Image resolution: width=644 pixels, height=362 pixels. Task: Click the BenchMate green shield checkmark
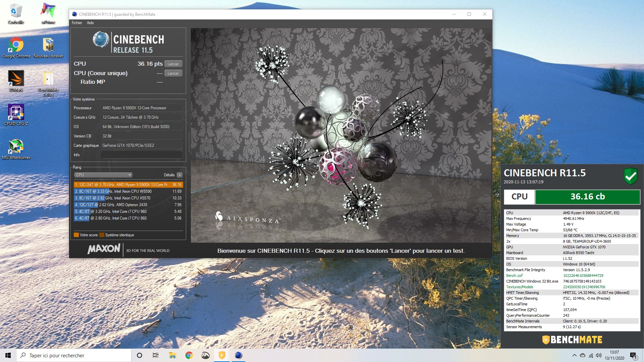pyautogui.click(x=631, y=176)
